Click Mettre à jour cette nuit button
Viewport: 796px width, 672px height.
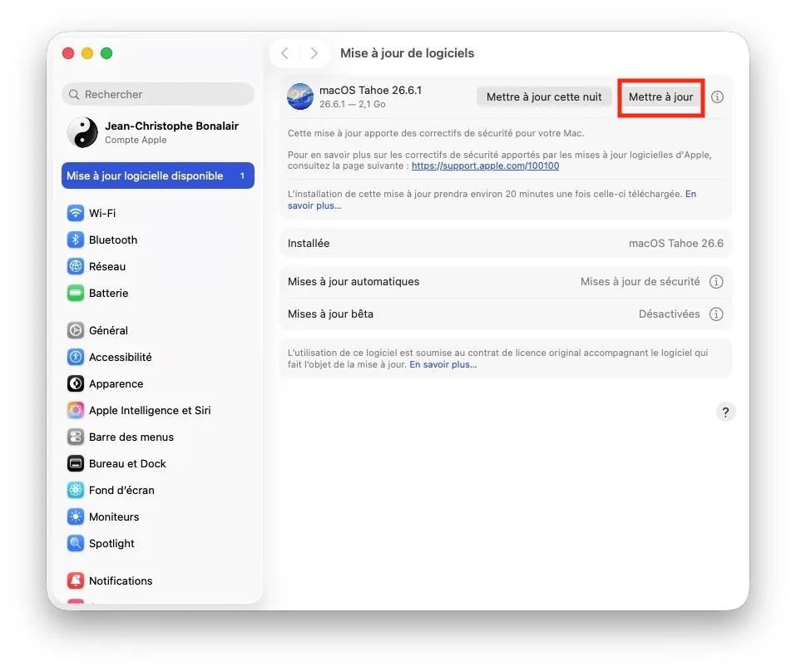tap(544, 97)
